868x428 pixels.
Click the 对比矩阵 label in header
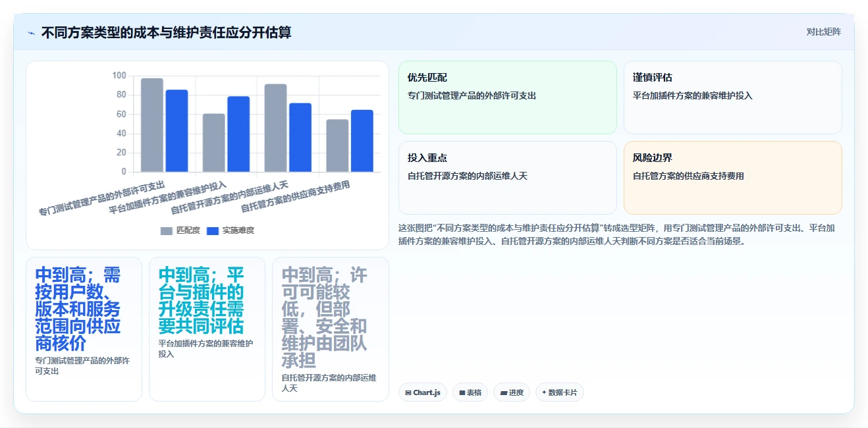point(823,32)
